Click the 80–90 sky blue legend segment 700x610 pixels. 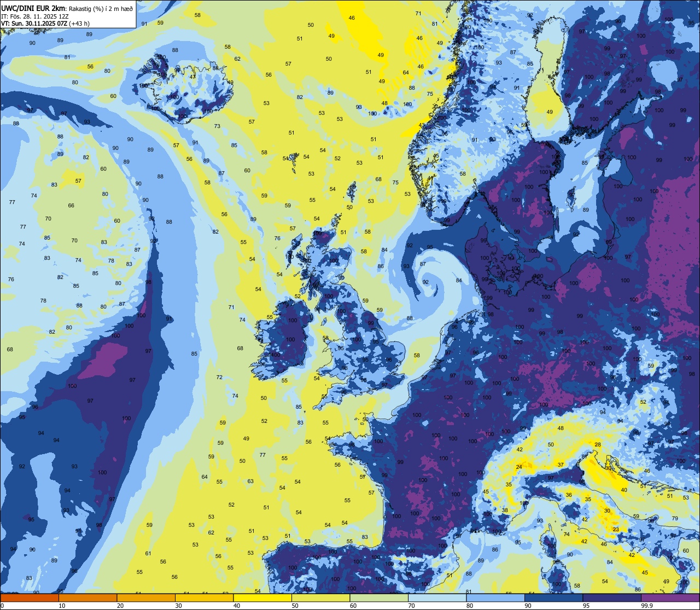[495, 598]
